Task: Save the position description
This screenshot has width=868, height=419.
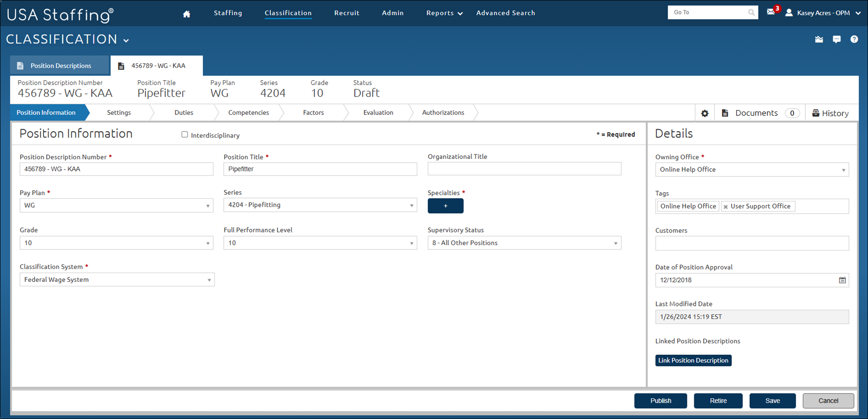Action: click(x=773, y=401)
